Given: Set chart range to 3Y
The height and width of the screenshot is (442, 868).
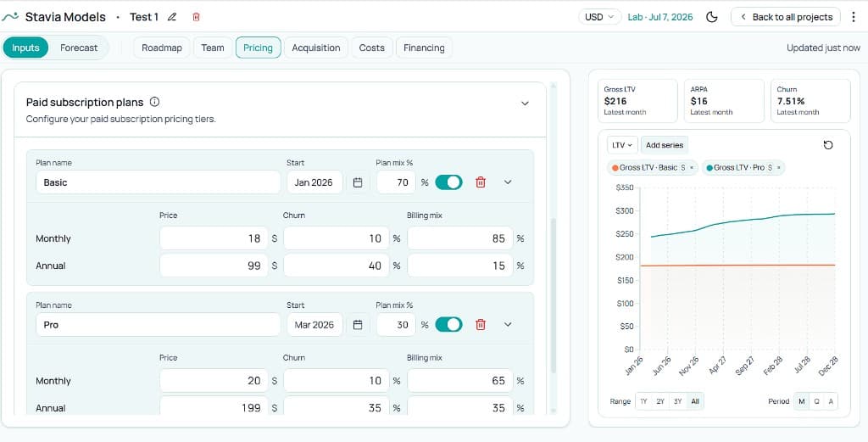Looking at the screenshot, I should tap(677, 401).
